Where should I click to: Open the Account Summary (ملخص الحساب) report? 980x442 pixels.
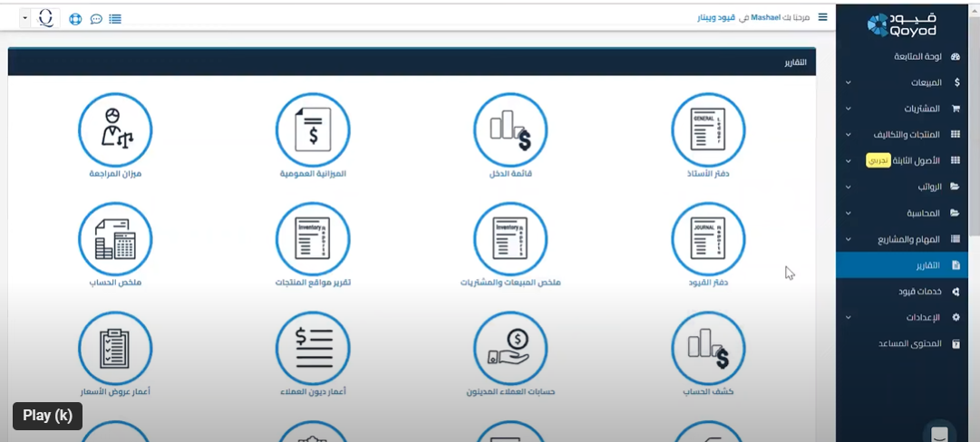115,239
